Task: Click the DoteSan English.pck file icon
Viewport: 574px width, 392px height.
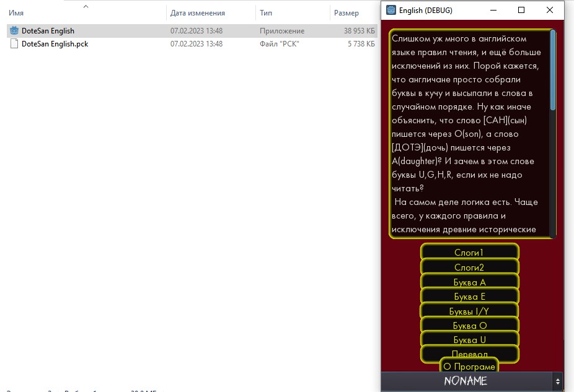Action: coord(14,44)
